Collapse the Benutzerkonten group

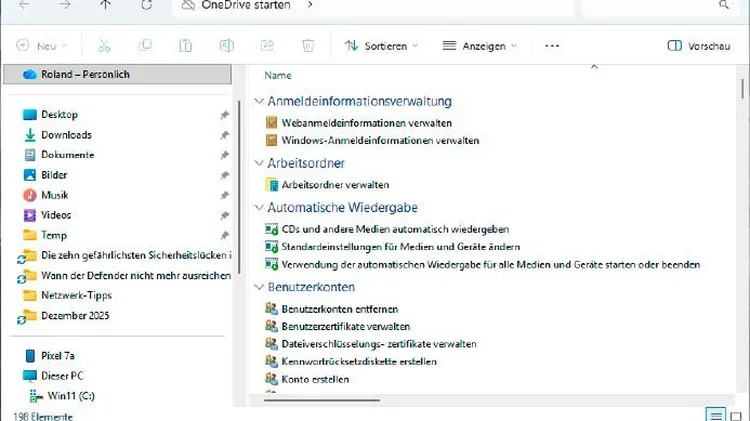coord(260,287)
